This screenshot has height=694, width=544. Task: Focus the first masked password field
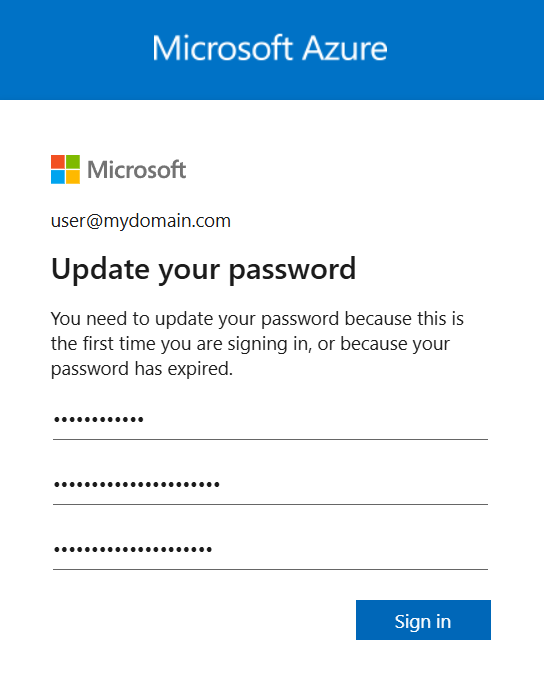click(x=270, y=419)
